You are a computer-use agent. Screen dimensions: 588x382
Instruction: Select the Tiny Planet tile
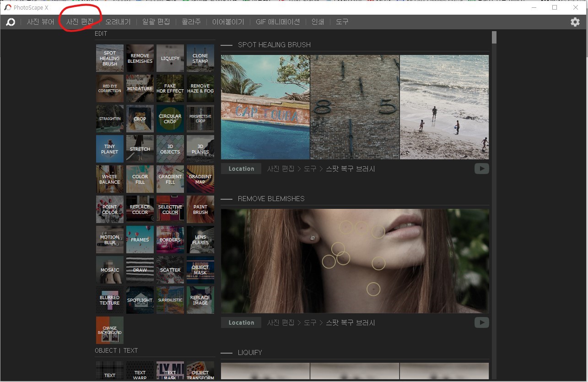[x=110, y=149]
